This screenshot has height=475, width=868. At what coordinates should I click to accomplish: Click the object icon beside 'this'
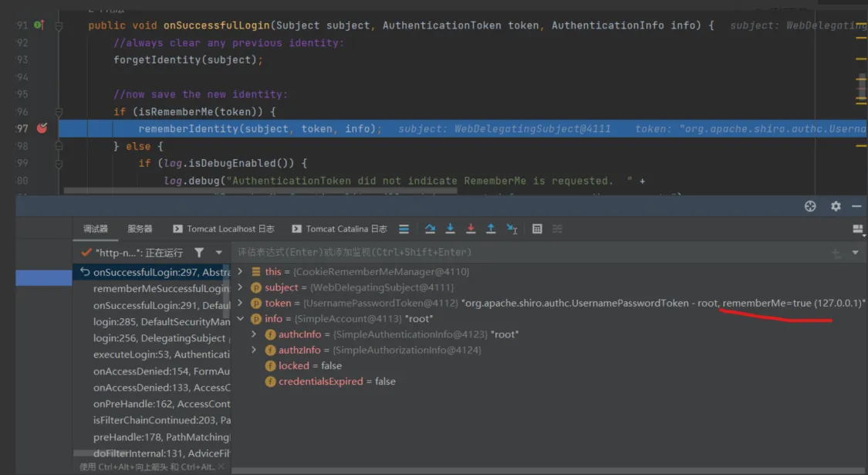255,272
